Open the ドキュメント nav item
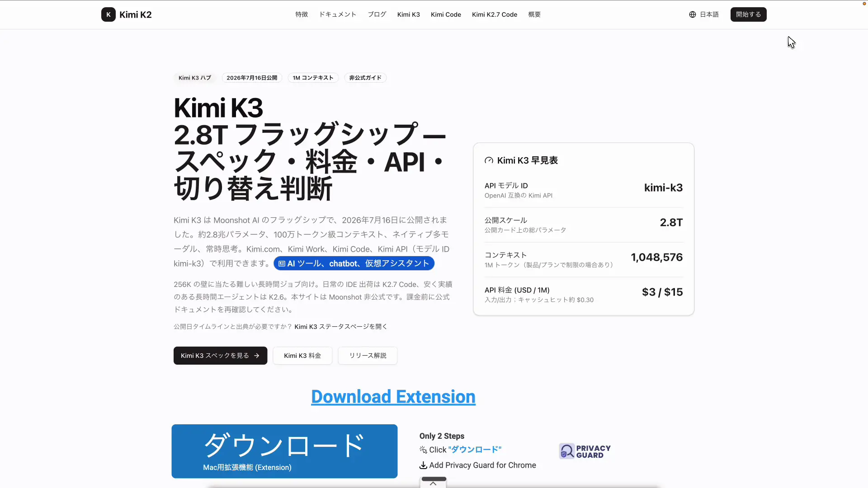Image resolution: width=868 pixels, height=488 pixels. pos(338,14)
